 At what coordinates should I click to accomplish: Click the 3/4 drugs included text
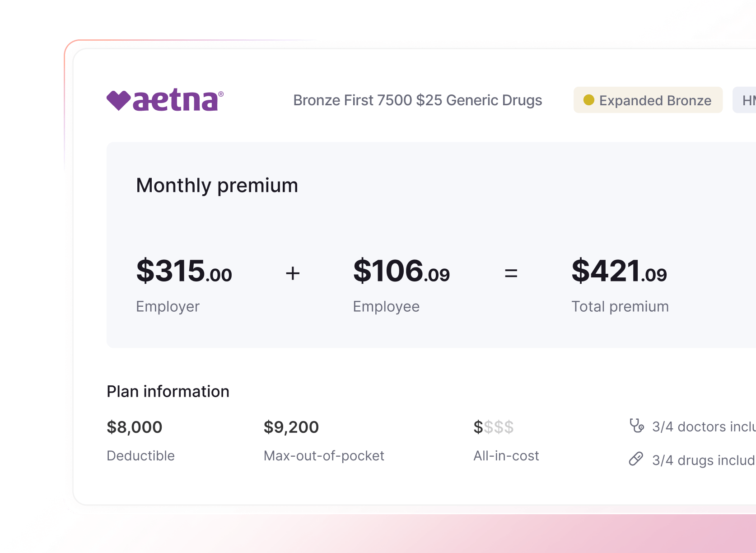pos(703,460)
